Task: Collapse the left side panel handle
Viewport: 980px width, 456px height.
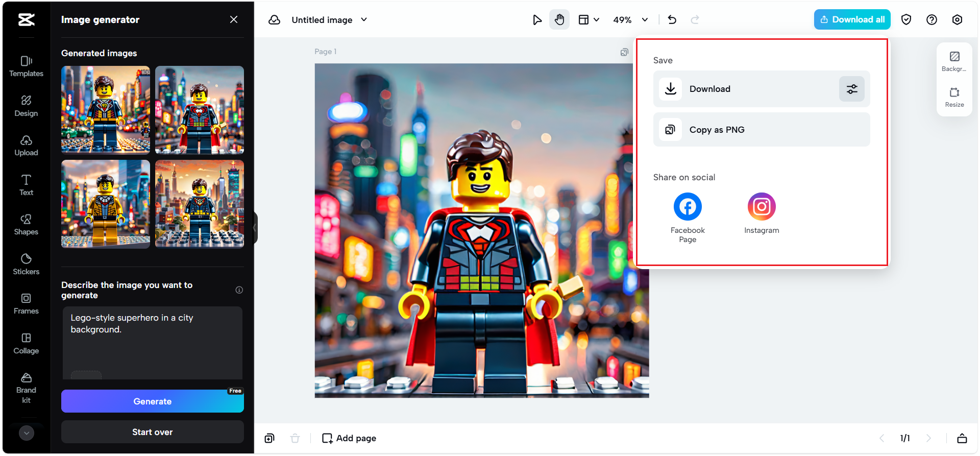Action: pyautogui.click(x=255, y=228)
